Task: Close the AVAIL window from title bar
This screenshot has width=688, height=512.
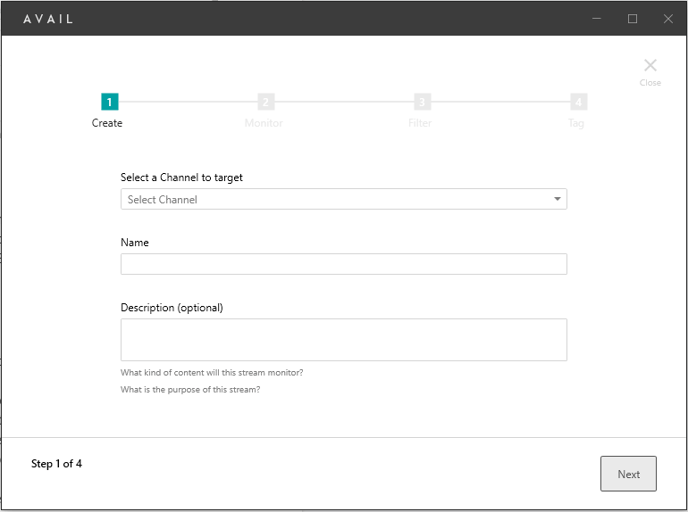Action: (668, 18)
